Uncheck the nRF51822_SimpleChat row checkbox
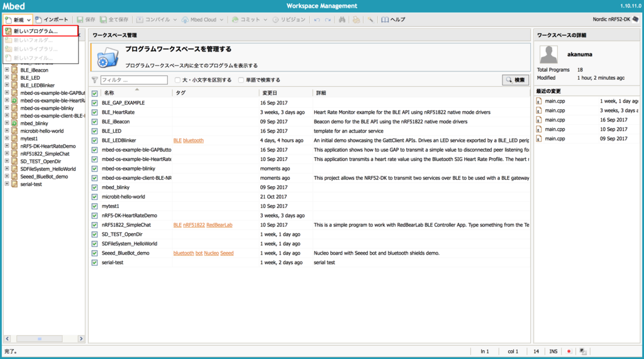Screen dimensions: 644x359 pos(95,225)
